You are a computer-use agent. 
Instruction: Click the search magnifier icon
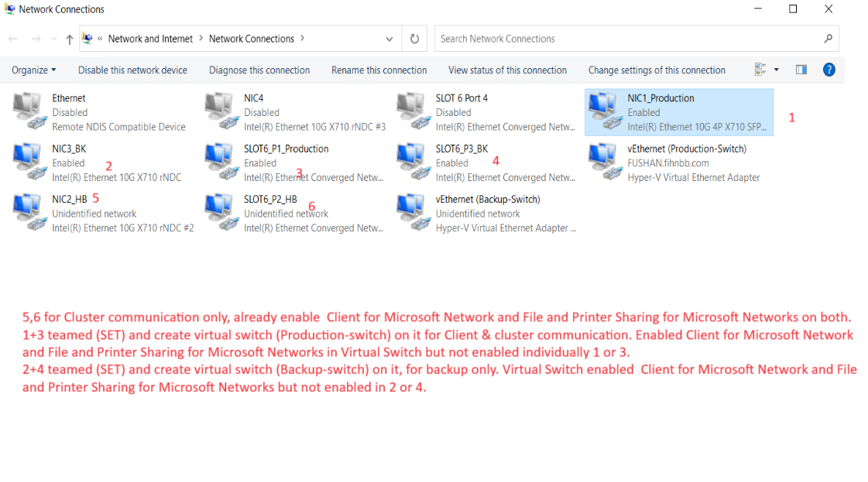(829, 39)
